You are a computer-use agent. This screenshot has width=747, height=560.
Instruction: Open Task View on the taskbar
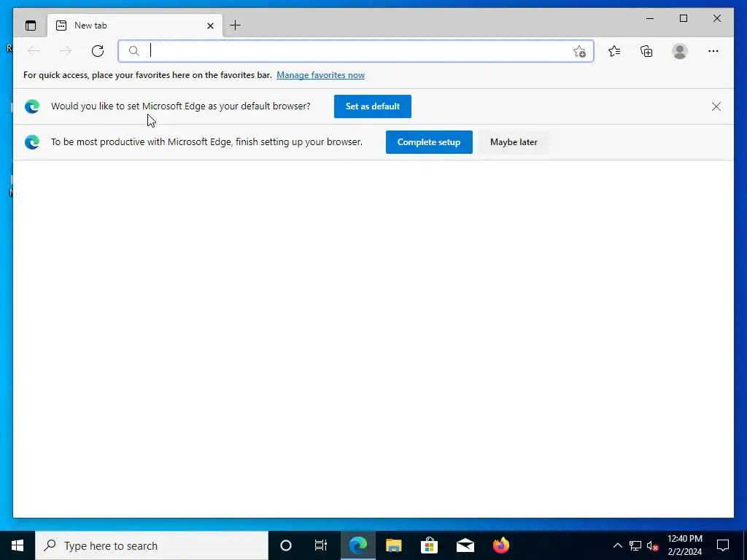point(321,545)
